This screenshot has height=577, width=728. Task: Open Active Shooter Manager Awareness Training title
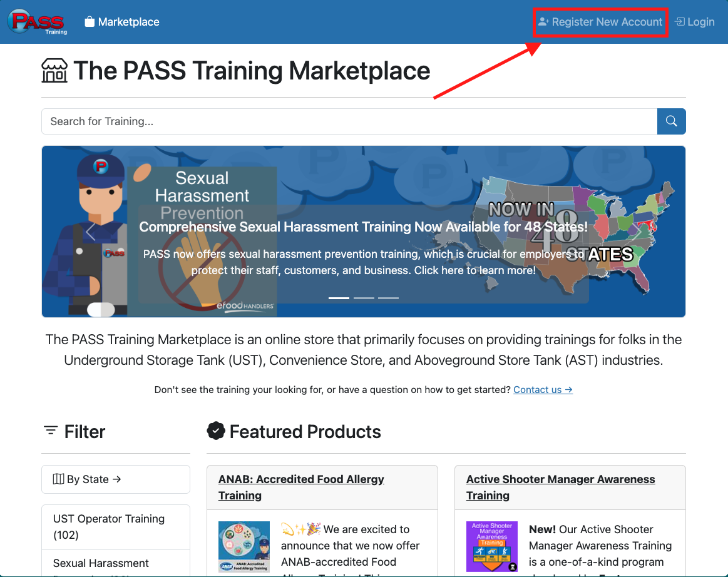click(x=560, y=487)
